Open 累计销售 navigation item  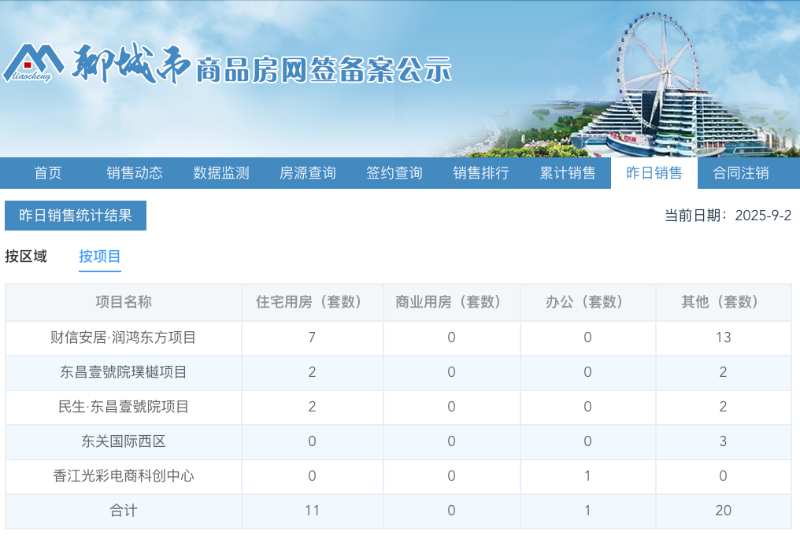point(568,173)
